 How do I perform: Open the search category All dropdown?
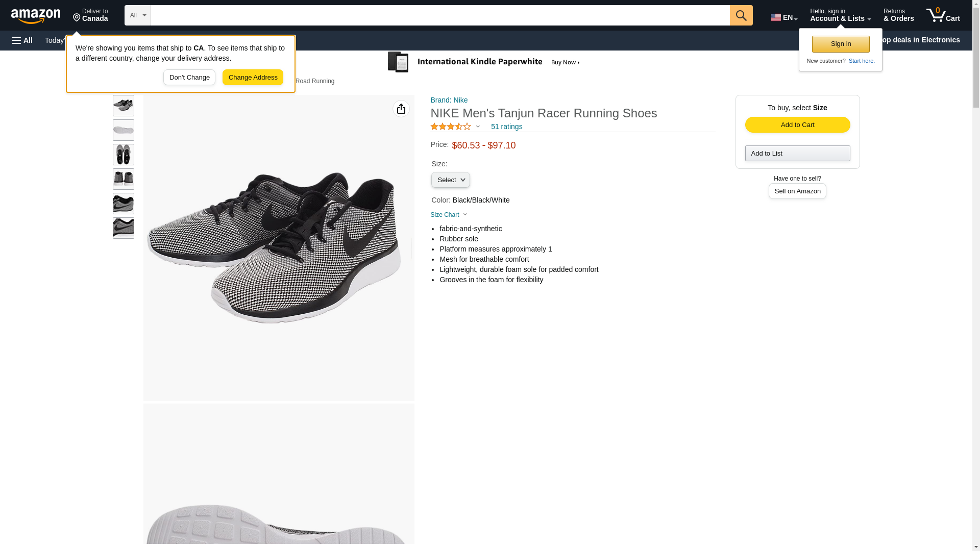tap(137, 15)
